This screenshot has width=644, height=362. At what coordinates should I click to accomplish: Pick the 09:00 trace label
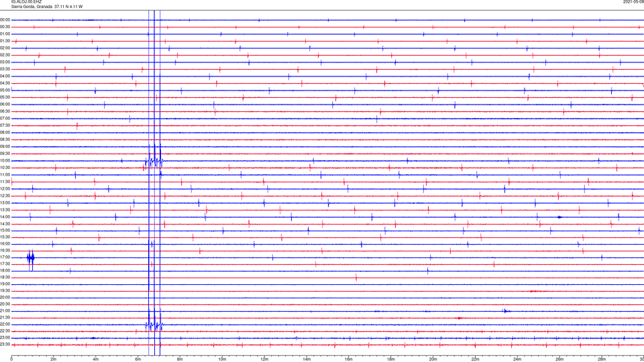click(5, 147)
